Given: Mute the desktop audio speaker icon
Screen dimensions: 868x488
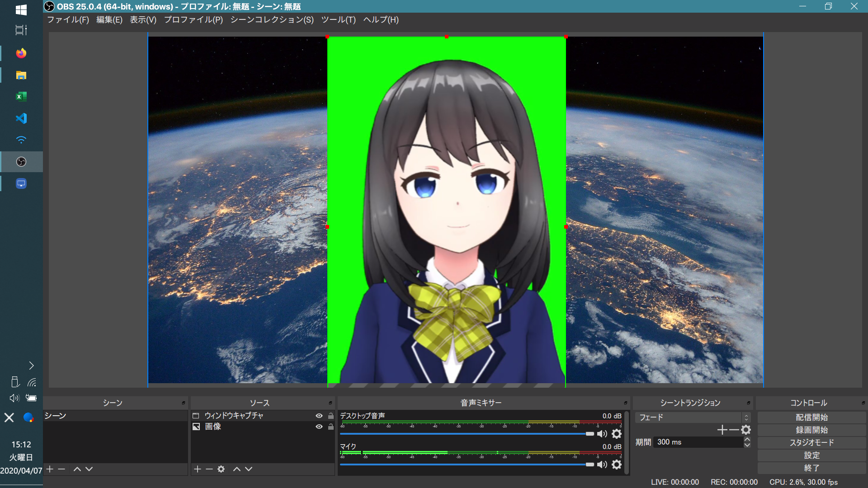Looking at the screenshot, I should tap(602, 434).
